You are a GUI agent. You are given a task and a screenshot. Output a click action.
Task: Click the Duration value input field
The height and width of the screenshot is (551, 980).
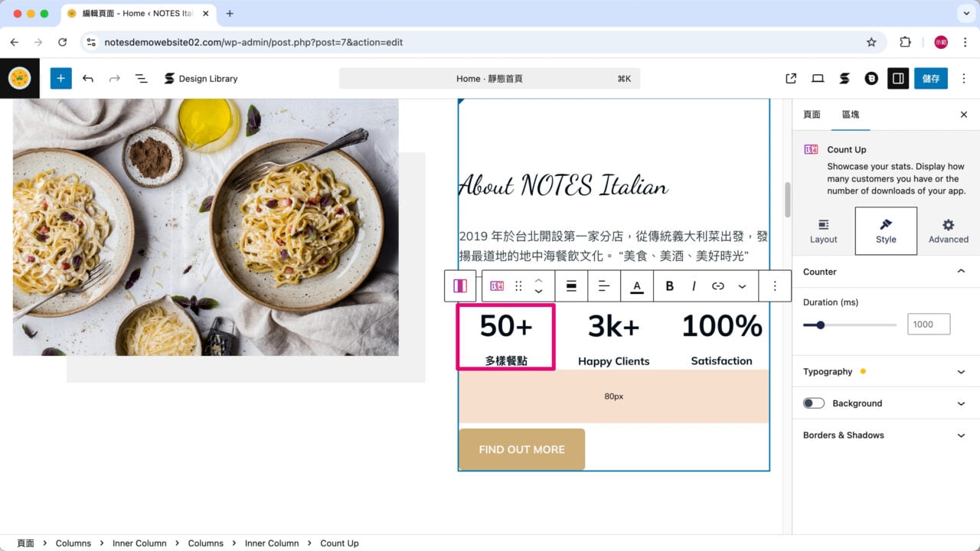928,324
